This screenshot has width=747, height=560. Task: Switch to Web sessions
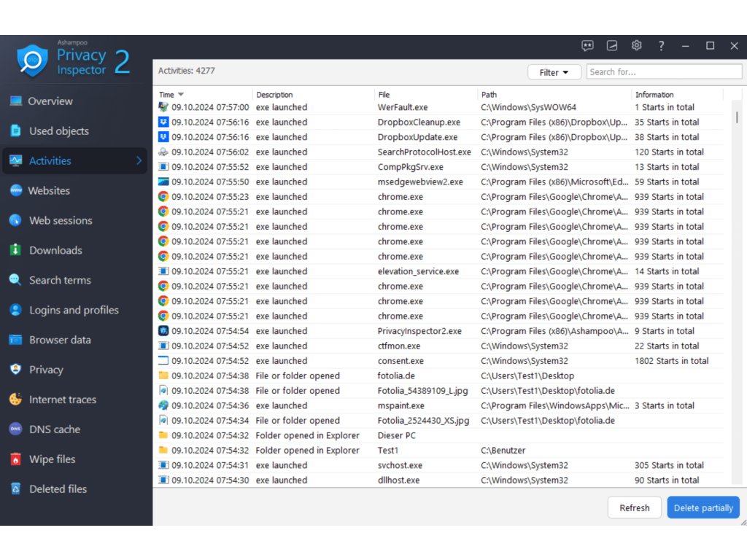tap(61, 220)
